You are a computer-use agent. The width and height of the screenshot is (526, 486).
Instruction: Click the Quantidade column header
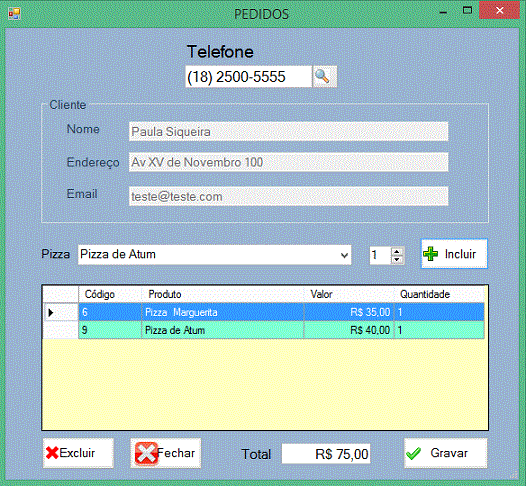click(x=439, y=294)
